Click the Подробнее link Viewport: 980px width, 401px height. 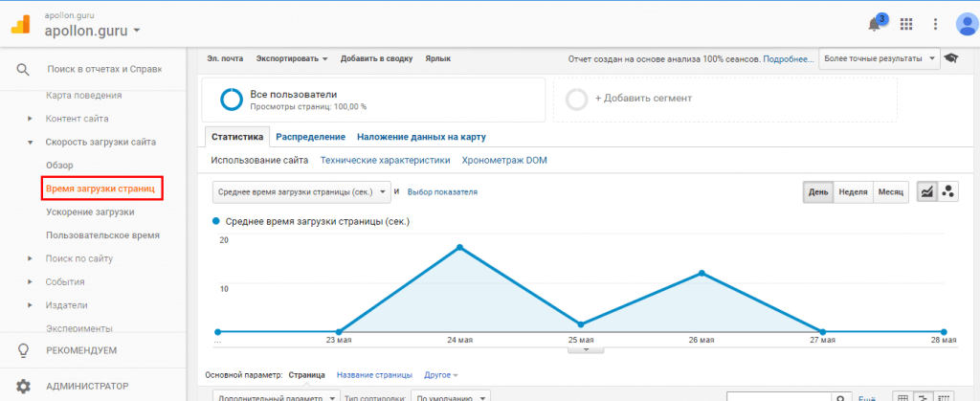(789, 58)
